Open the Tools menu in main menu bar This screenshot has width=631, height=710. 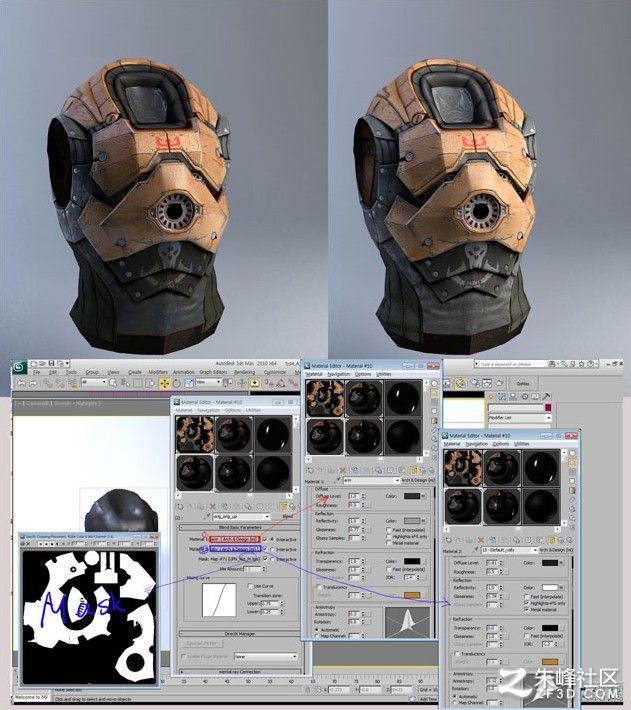tap(72, 372)
